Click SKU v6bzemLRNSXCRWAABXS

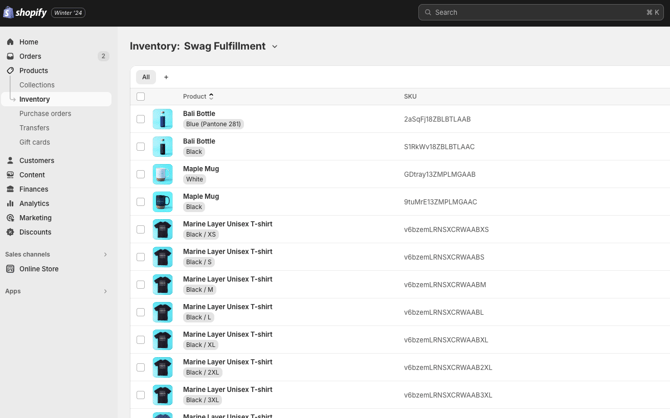[x=446, y=230]
